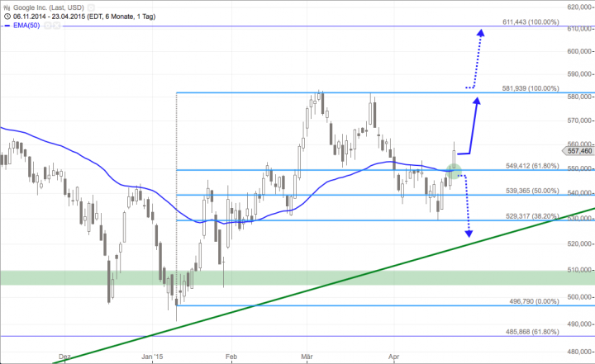Select the solid blue upward arrow
Viewport: 595px width, 364px height.
point(473,124)
